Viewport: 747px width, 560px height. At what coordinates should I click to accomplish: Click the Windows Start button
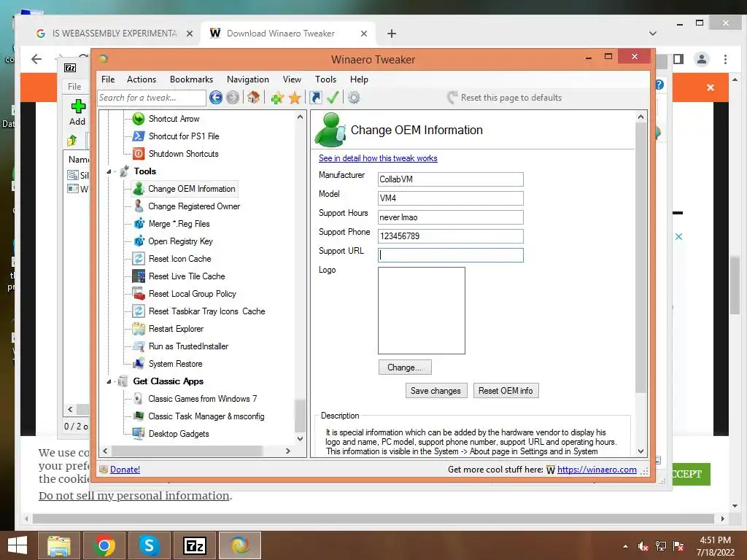pyautogui.click(x=18, y=545)
